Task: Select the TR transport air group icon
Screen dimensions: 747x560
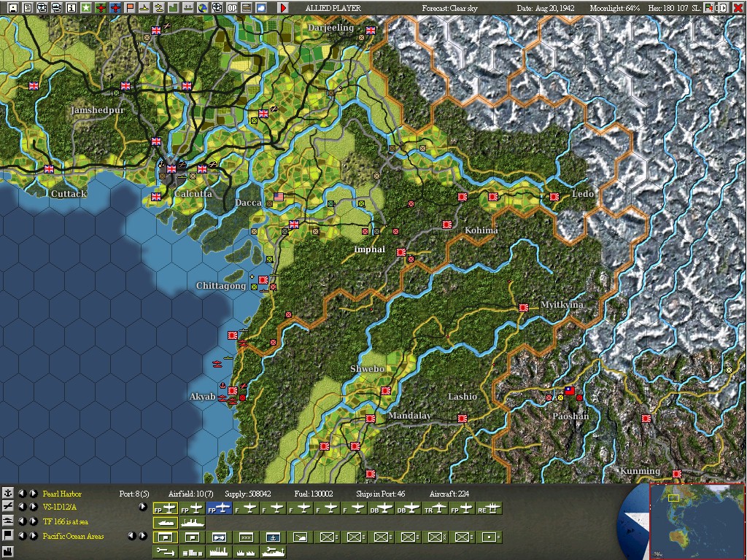Action: [436, 508]
